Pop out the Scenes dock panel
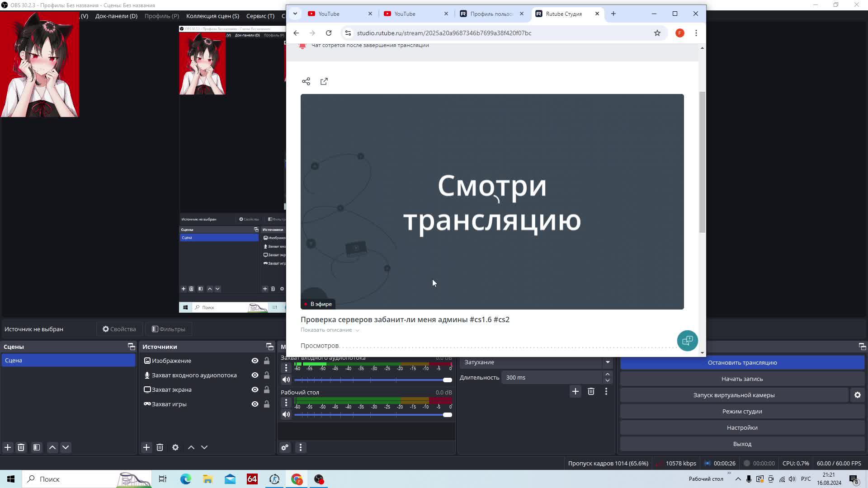The height and width of the screenshot is (488, 868). [x=132, y=347]
